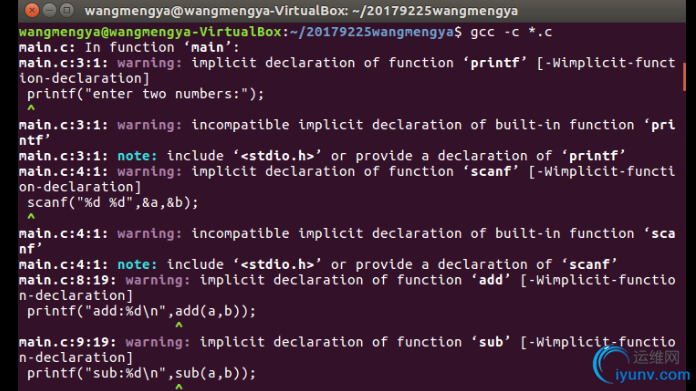Close the terminal window with red button
Screen dimensions: 696x391
(32, 10)
